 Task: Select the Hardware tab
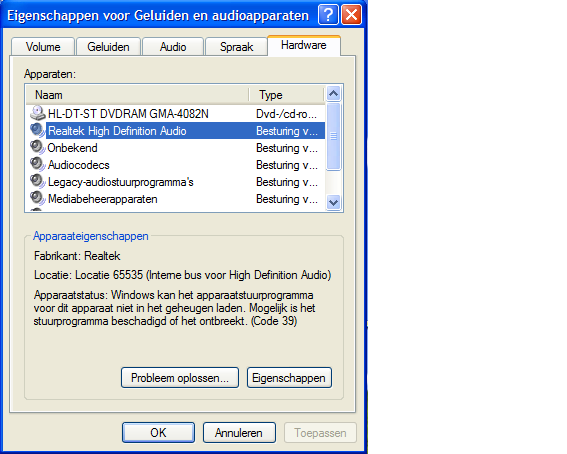point(304,46)
